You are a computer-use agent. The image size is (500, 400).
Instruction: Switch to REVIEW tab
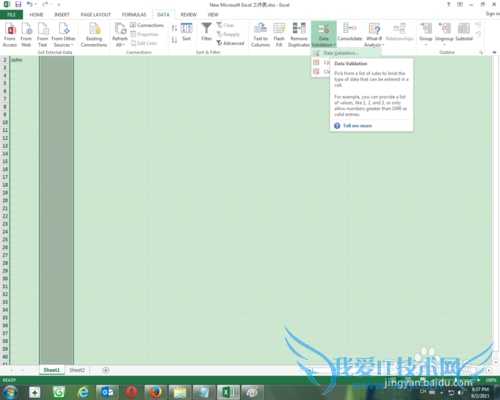[x=189, y=15]
